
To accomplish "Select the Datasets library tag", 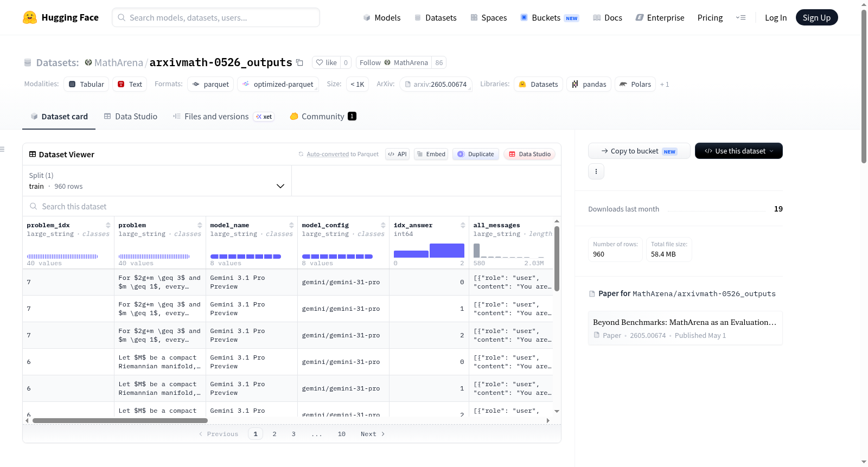I will 538,84.
